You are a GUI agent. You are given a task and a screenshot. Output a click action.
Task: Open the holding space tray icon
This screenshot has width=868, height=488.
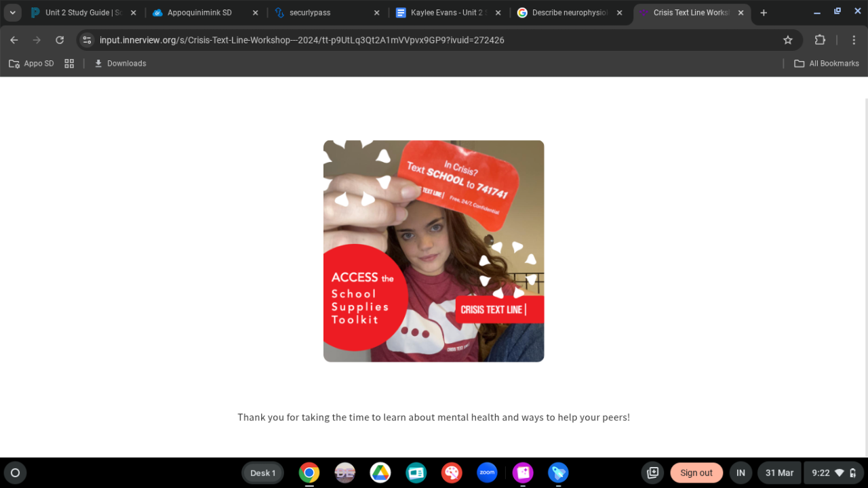[653, 473]
